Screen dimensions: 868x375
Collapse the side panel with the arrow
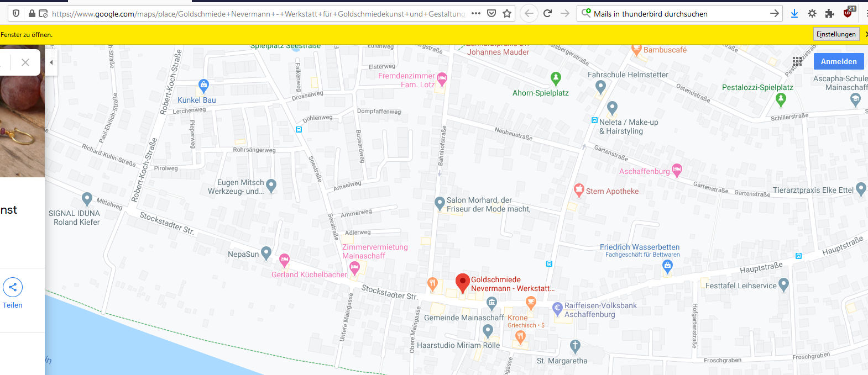coord(51,62)
